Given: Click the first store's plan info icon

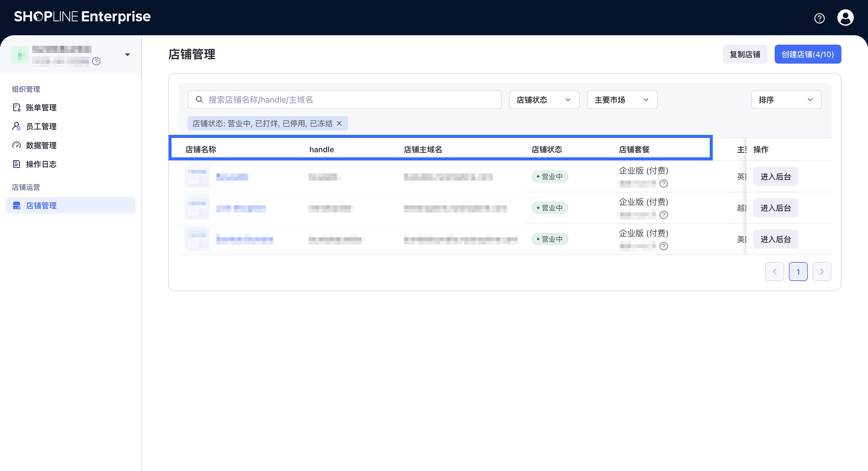Looking at the screenshot, I should [663, 184].
